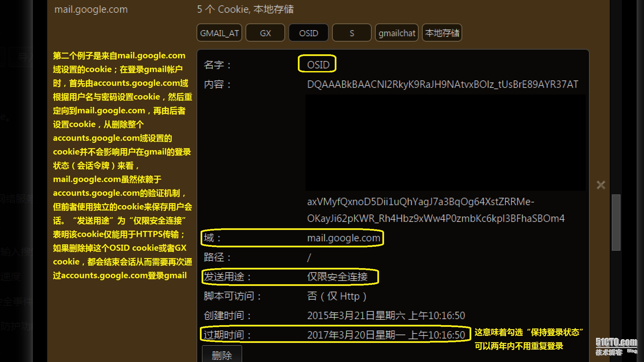Click the 过期时间 2017年3月20日 timestamp
644x362 pixels.
pos(386,335)
